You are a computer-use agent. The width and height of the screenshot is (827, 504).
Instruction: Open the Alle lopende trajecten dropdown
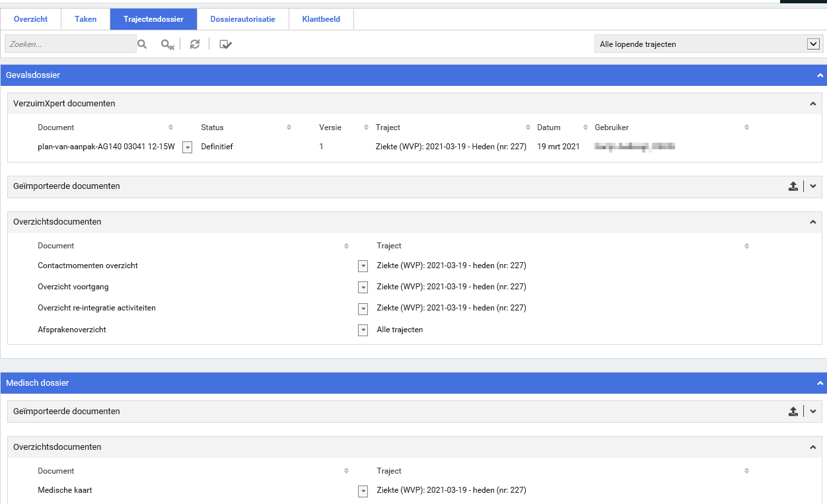813,44
